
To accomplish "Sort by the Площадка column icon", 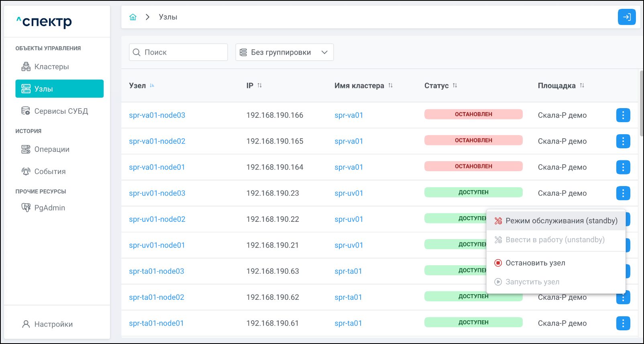I will (582, 86).
